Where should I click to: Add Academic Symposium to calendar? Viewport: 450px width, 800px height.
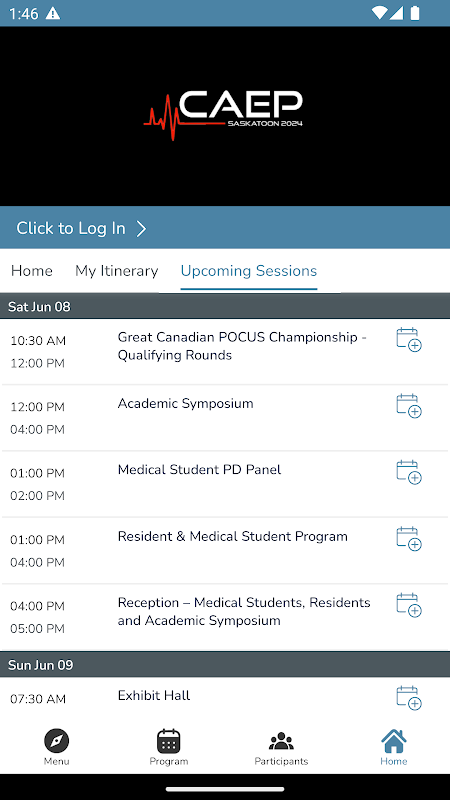point(409,406)
